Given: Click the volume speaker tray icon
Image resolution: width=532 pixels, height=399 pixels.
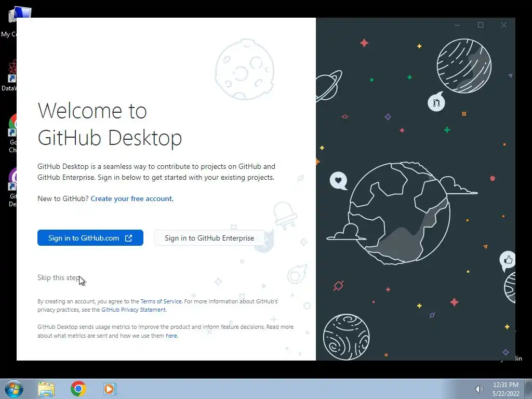Looking at the screenshot, I should pos(479,389).
